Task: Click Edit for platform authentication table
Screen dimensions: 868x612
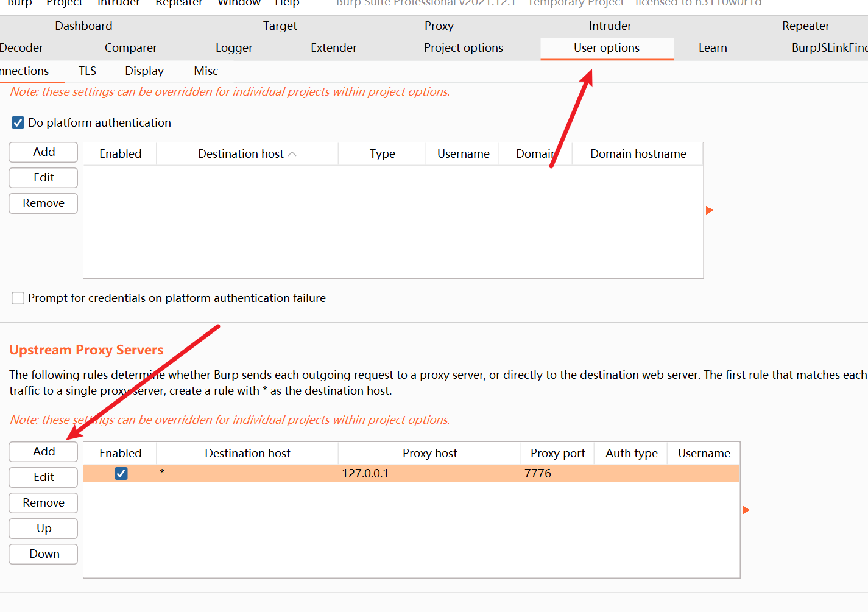Action: (43, 178)
